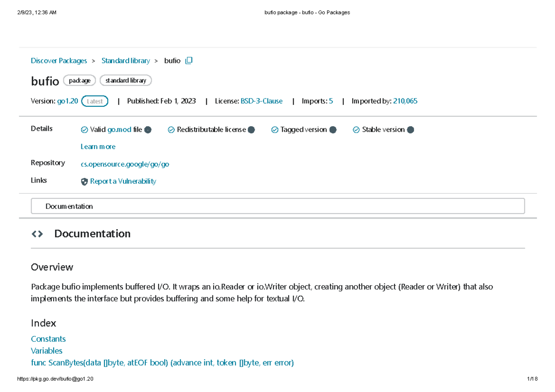
Task: Open the BSD-3-Clause license page
Action: (x=261, y=101)
